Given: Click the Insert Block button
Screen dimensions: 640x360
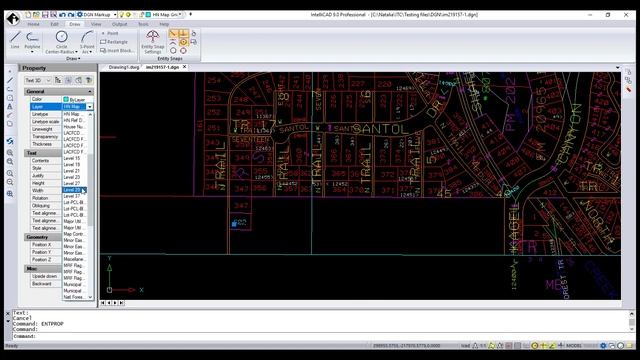Looking at the screenshot, I should click(116, 51).
